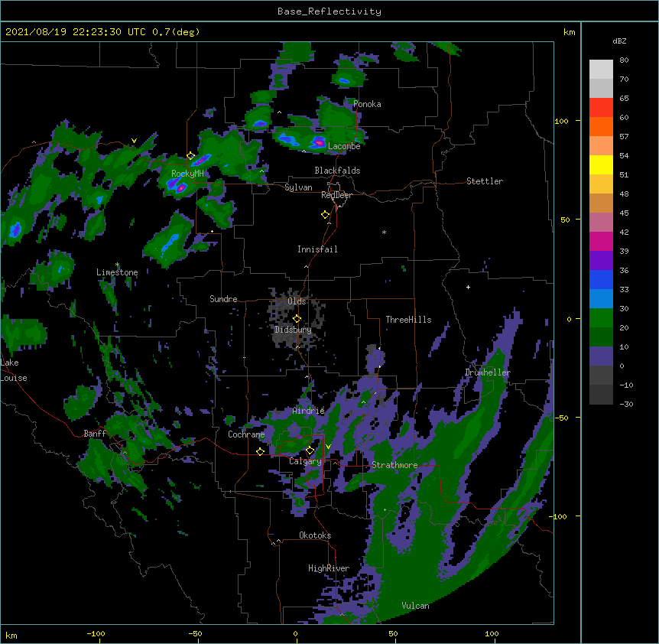Viewport: 659px width, 644px height.
Task: Click the white asterisk above Limestone label
Action: click(x=117, y=265)
